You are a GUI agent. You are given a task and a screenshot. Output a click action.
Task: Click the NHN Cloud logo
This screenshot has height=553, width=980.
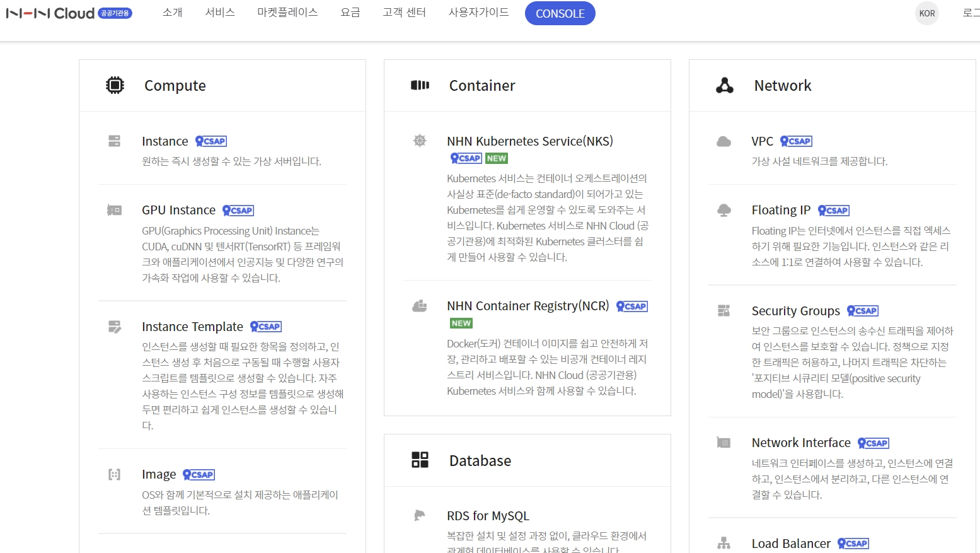[x=50, y=13]
